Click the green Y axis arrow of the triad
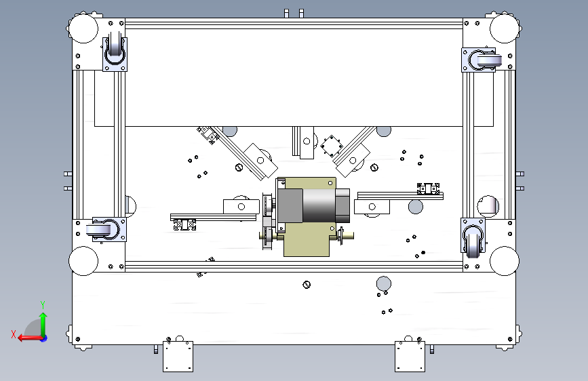 43,323
